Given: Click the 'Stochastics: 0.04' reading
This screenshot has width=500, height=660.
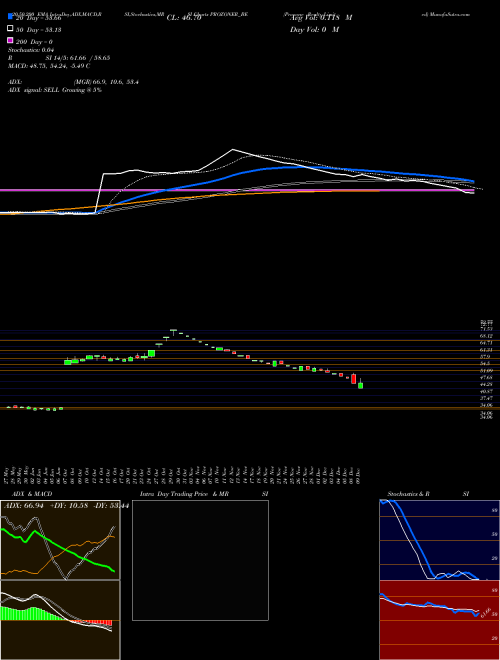Looking at the screenshot, I should coord(29,50).
